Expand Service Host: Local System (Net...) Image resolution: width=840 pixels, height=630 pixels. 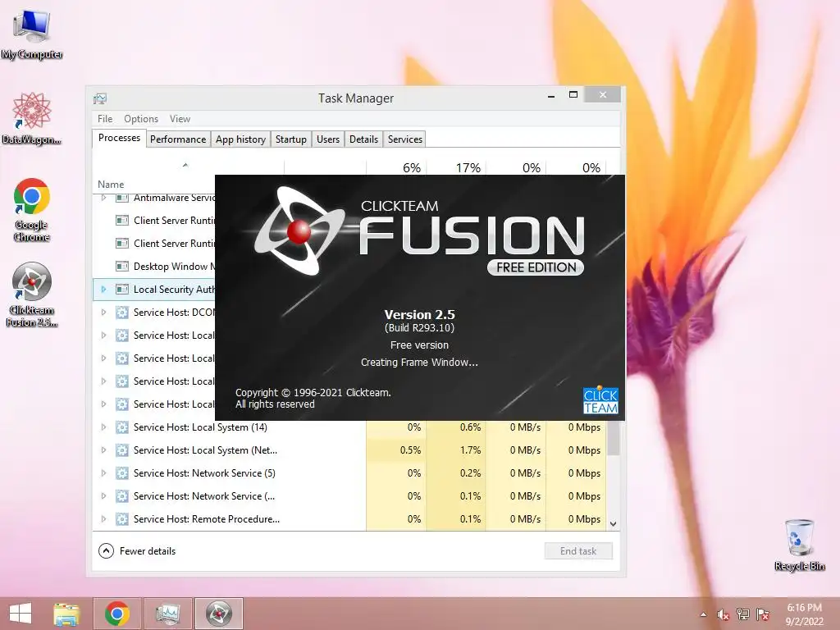pos(103,450)
